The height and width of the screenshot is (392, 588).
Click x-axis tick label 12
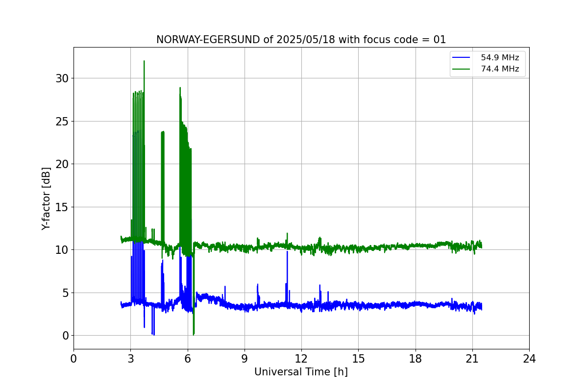pos(301,359)
